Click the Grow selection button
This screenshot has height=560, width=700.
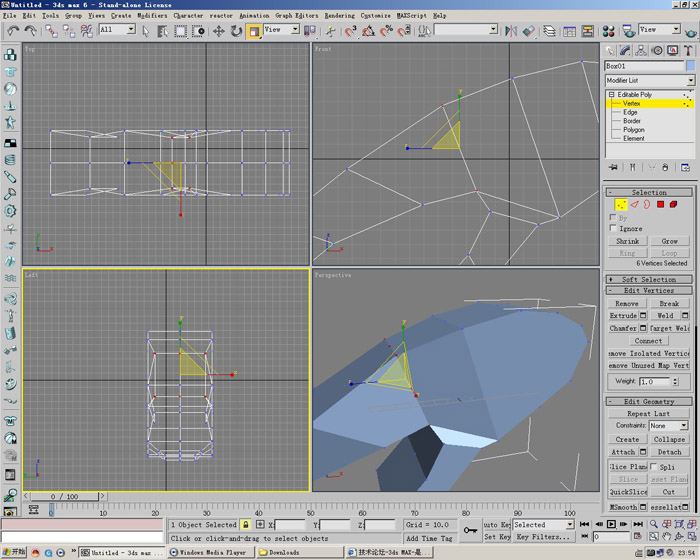[669, 241]
